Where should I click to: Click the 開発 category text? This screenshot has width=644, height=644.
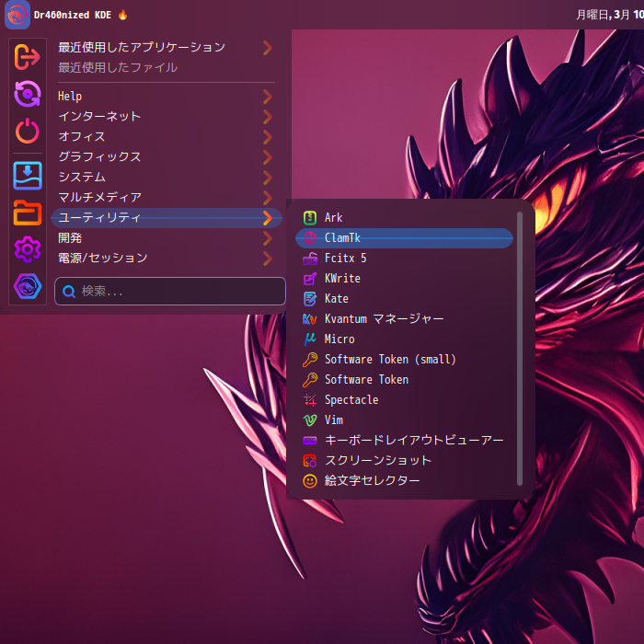click(70, 237)
